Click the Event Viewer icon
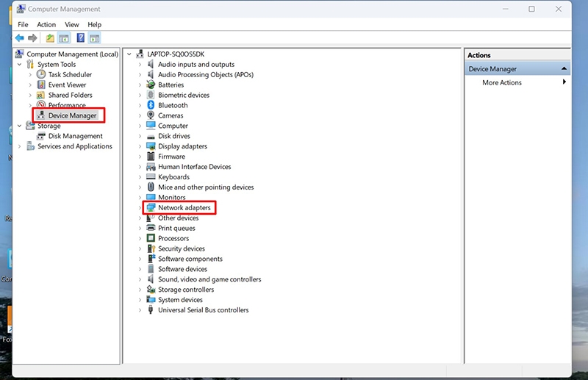Screen dimensions: 588x380 [41, 85]
